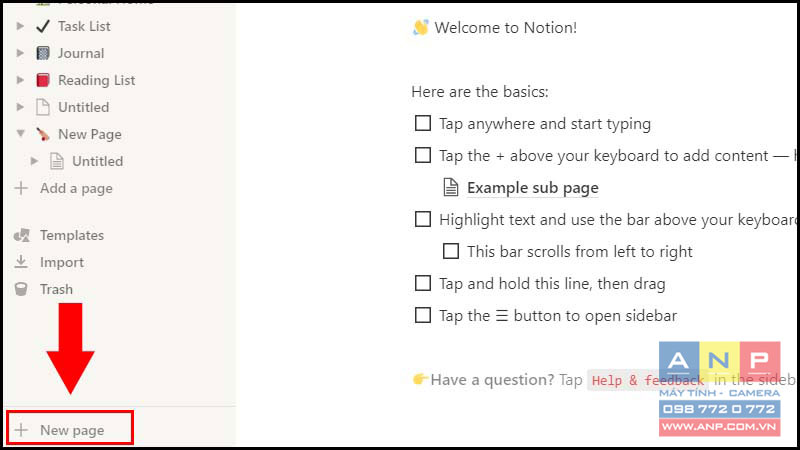Collapse the New Page tree item
800x450 pixels.
20,134
